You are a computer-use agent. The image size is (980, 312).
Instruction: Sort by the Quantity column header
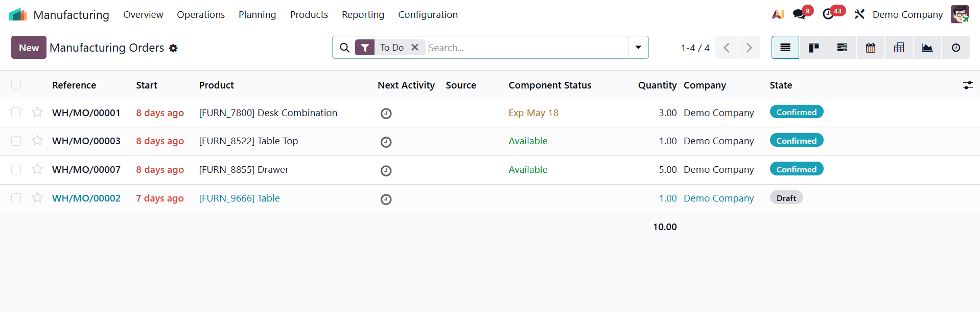click(x=657, y=85)
